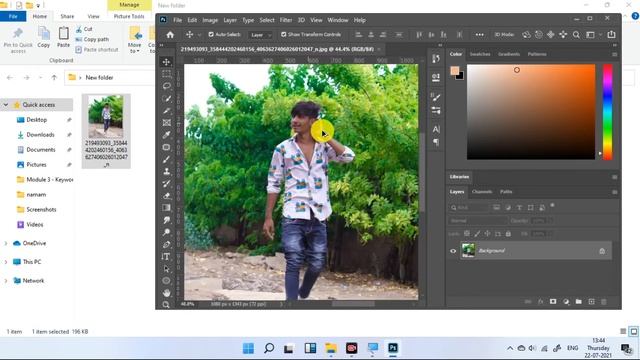Open the Color panel options menu
This screenshot has height=360, width=640.
pyautogui.click(x=615, y=54)
